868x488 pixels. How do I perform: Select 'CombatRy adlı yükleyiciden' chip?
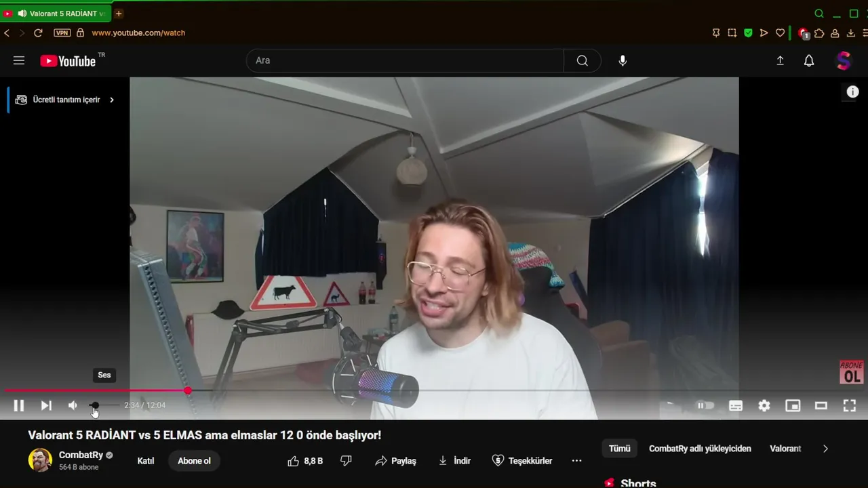[x=700, y=449]
